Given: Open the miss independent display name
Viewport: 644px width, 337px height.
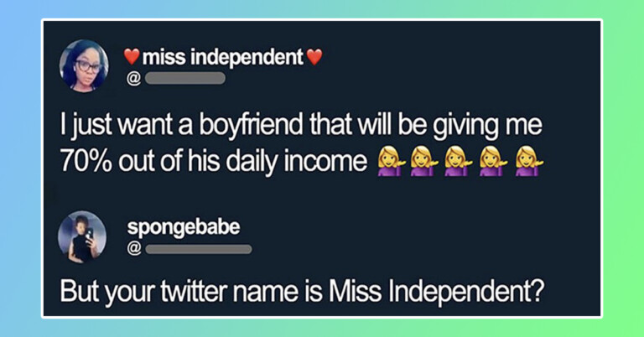Looking at the screenshot, I should [223, 57].
